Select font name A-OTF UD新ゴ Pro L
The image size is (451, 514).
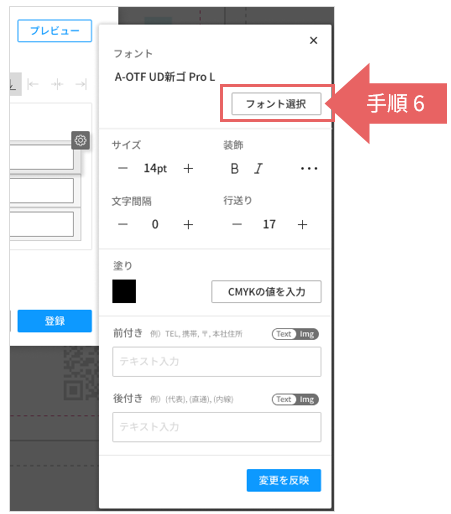click(x=165, y=77)
